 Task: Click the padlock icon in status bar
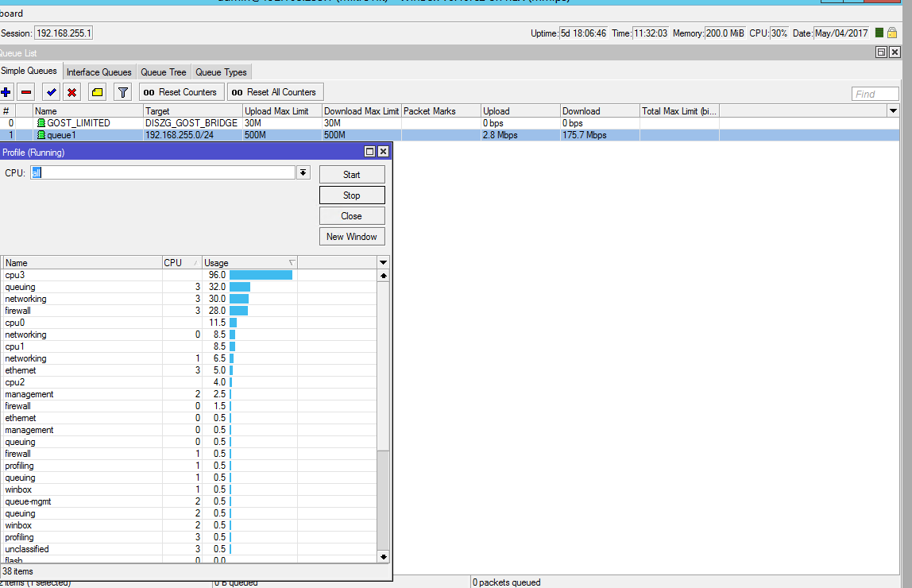892,33
